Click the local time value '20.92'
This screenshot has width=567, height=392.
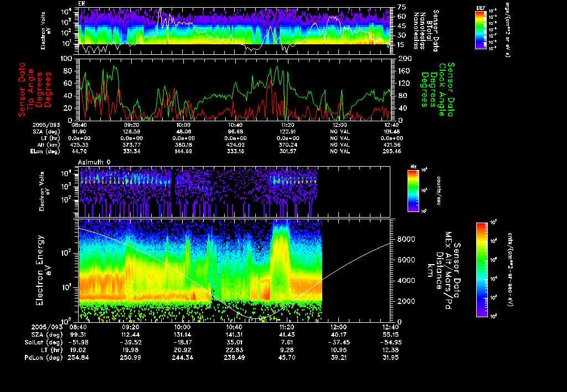182,350
